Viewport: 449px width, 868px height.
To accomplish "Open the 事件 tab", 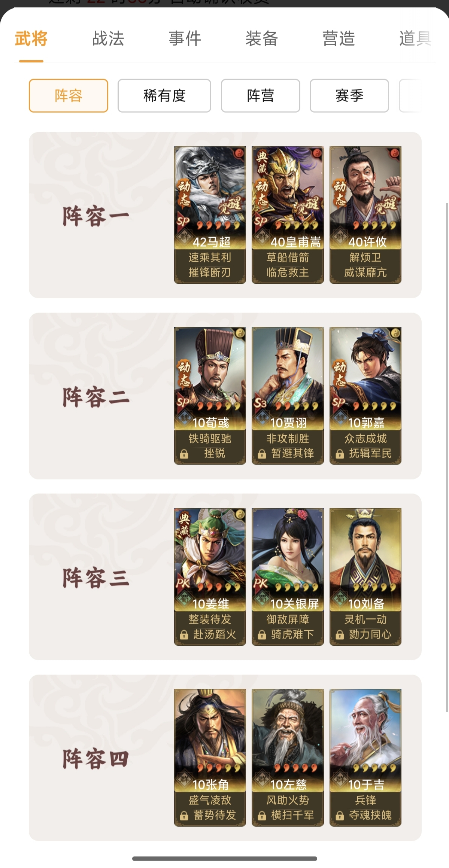I will tap(185, 39).
